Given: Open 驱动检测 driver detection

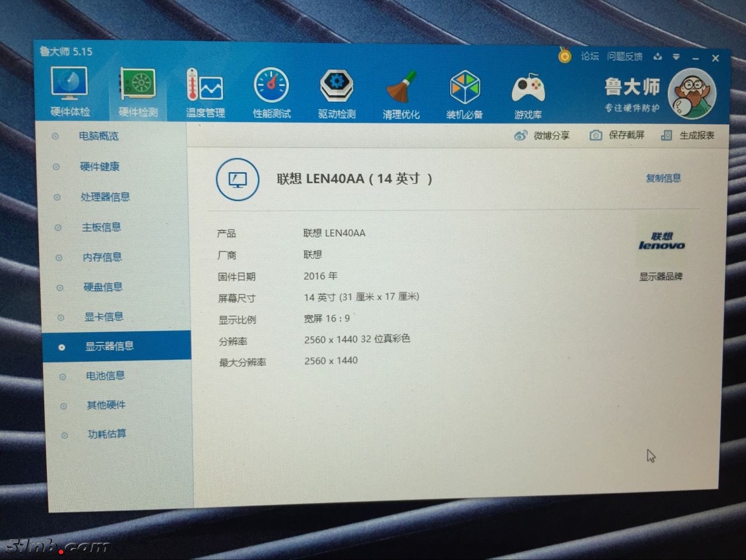Looking at the screenshot, I should point(337,94).
